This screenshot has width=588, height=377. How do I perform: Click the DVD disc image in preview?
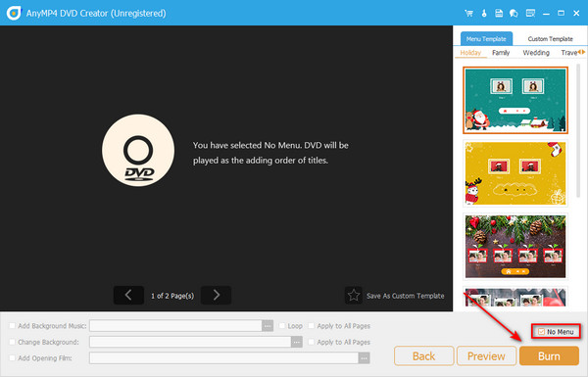[138, 150]
